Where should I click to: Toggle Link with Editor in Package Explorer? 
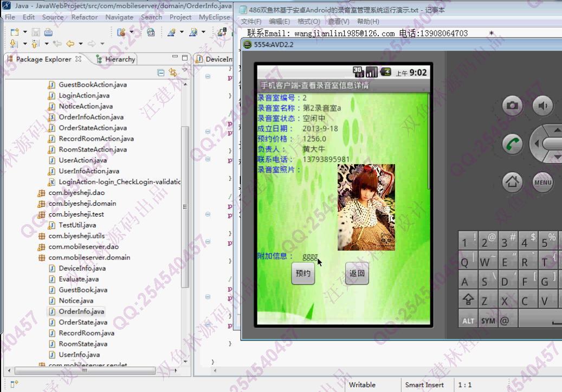(x=173, y=73)
